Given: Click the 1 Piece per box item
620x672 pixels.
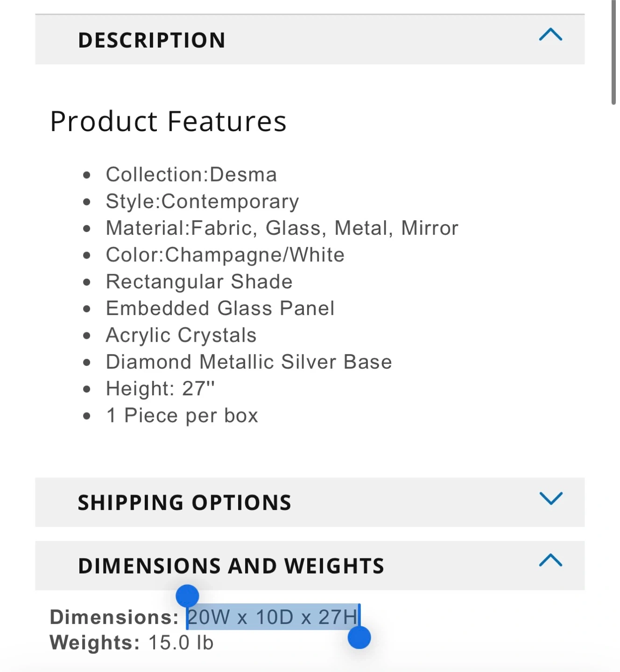Looking at the screenshot, I should (x=182, y=415).
